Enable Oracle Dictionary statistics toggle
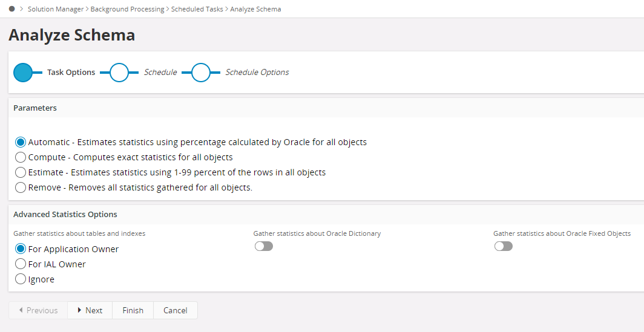This screenshot has width=644, height=332. pyautogui.click(x=263, y=246)
